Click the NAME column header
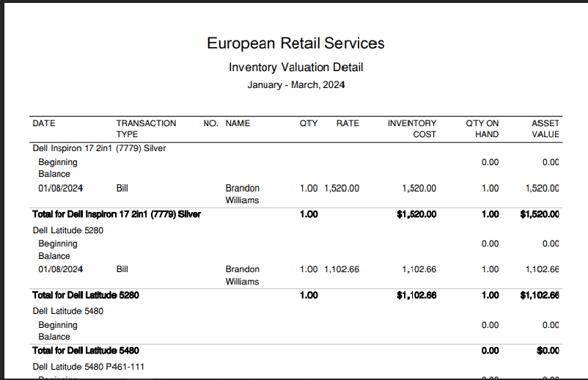The image size is (588, 380). (x=238, y=123)
